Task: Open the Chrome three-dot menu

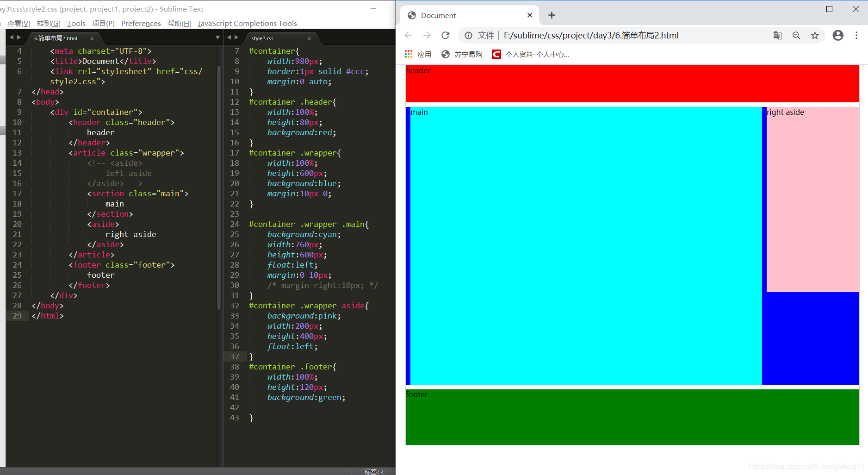Action: (856, 35)
